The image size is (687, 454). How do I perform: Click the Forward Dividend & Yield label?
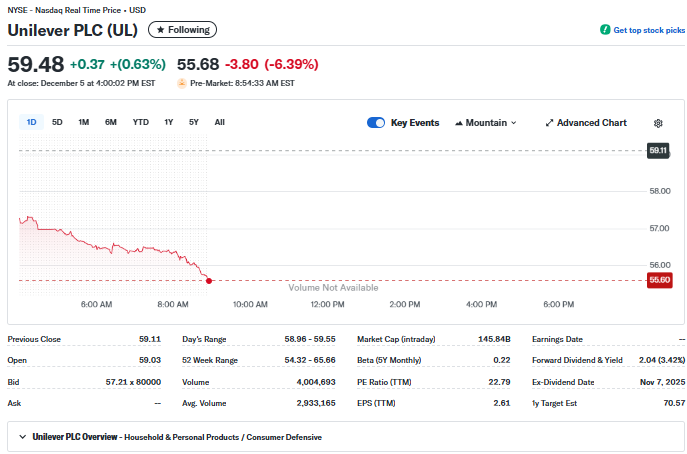click(577, 360)
